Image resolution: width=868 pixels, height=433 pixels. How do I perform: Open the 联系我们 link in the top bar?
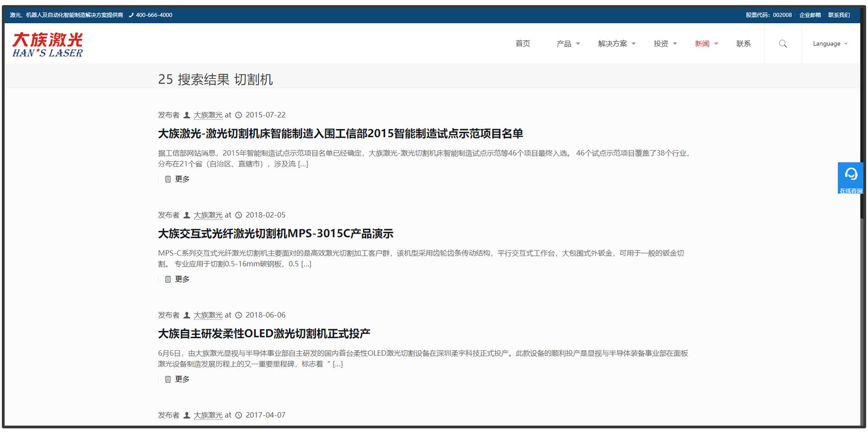tap(839, 15)
